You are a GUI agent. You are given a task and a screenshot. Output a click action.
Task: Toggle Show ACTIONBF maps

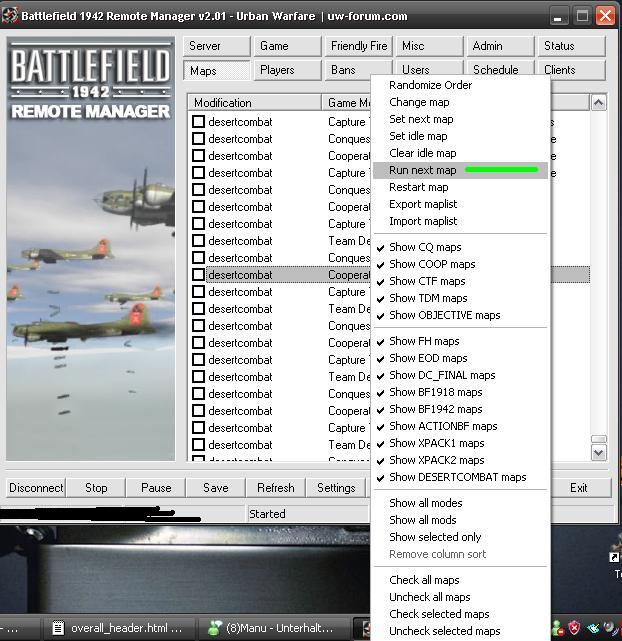pyautogui.click(x=460, y=426)
